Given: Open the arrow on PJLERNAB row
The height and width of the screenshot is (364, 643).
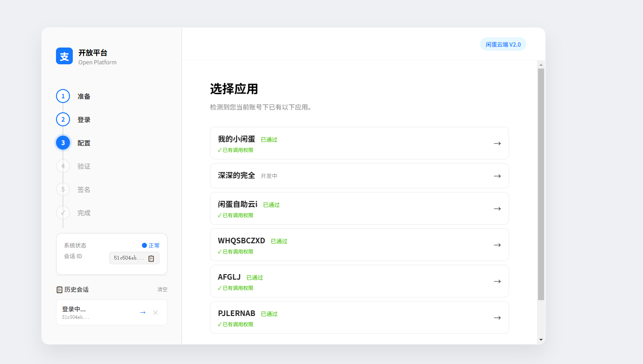Looking at the screenshot, I should (497, 317).
